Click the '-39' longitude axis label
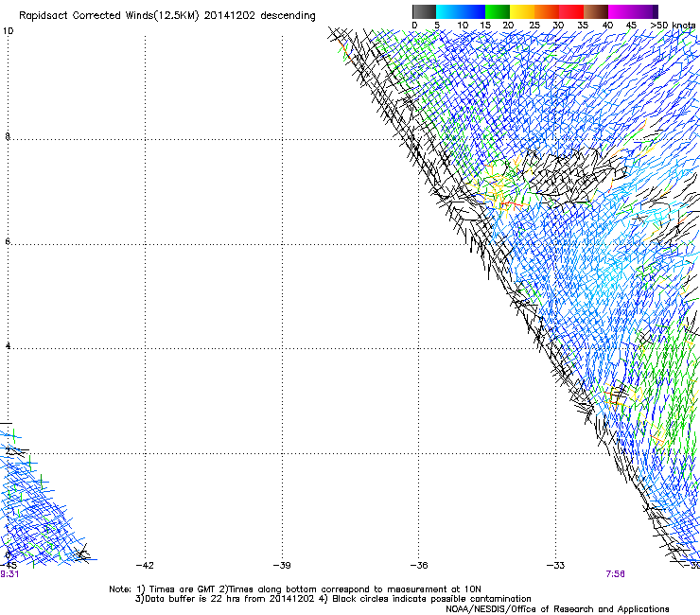Screen dimensions: 700x615 tap(282, 566)
